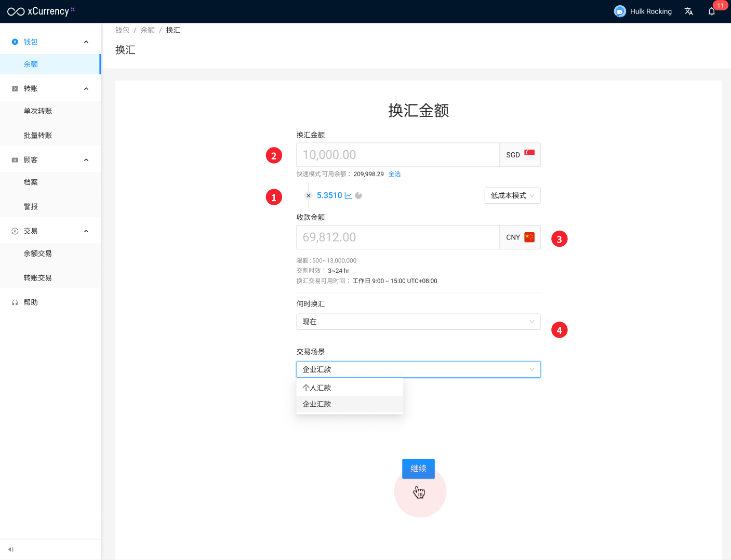731x560 pixels.
Task: Click the 继续 button
Action: [x=418, y=469]
